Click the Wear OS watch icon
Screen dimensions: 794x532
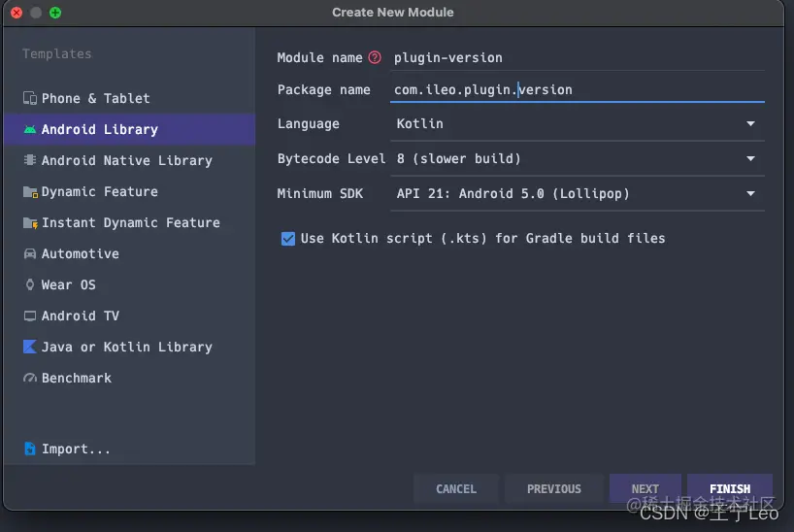tap(30, 284)
